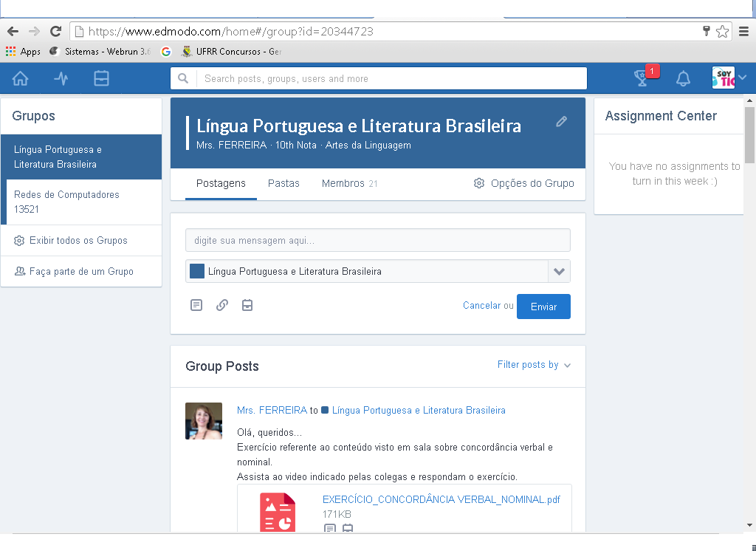Screen dimensions: 756x551
Task: Click the Edmodo home icon
Action: pos(20,78)
